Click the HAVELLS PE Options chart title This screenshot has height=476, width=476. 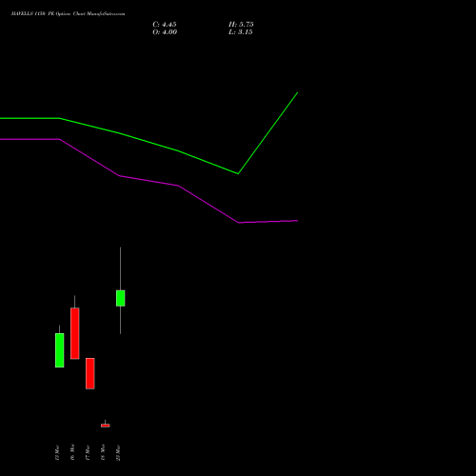click(68, 14)
